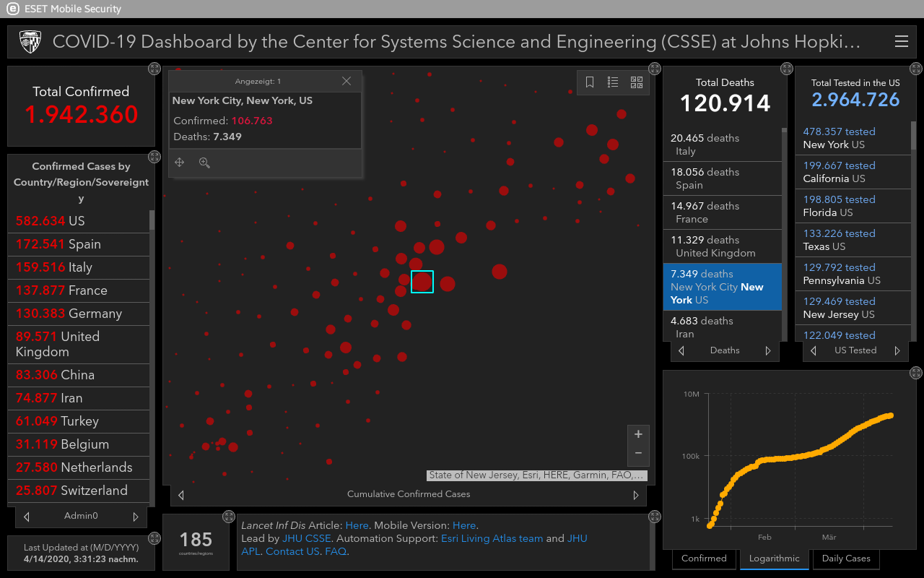Go to previous list in Deaths panel
924x578 pixels.
(x=681, y=350)
